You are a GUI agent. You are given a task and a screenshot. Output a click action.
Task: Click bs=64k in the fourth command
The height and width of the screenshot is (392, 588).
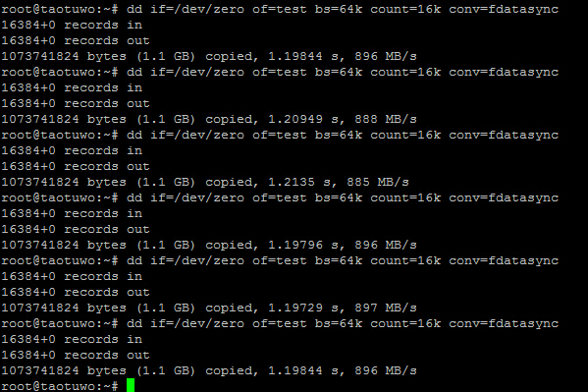coord(339,197)
